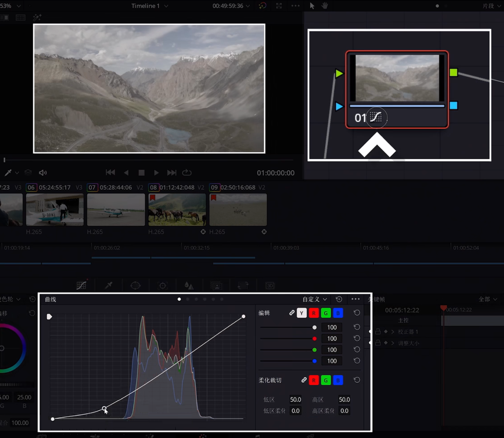This screenshot has width=504, height=438.
Task: Click the magic wand highlight icon
Action: click(37, 17)
